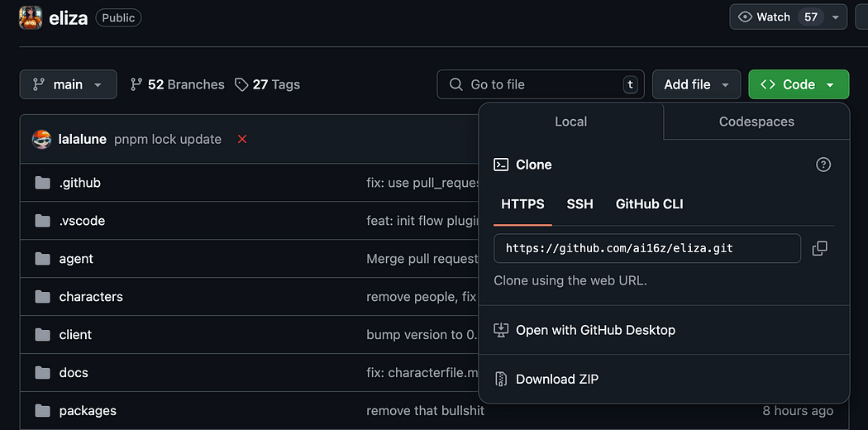Click the Go to file search field

tap(541, 84)
